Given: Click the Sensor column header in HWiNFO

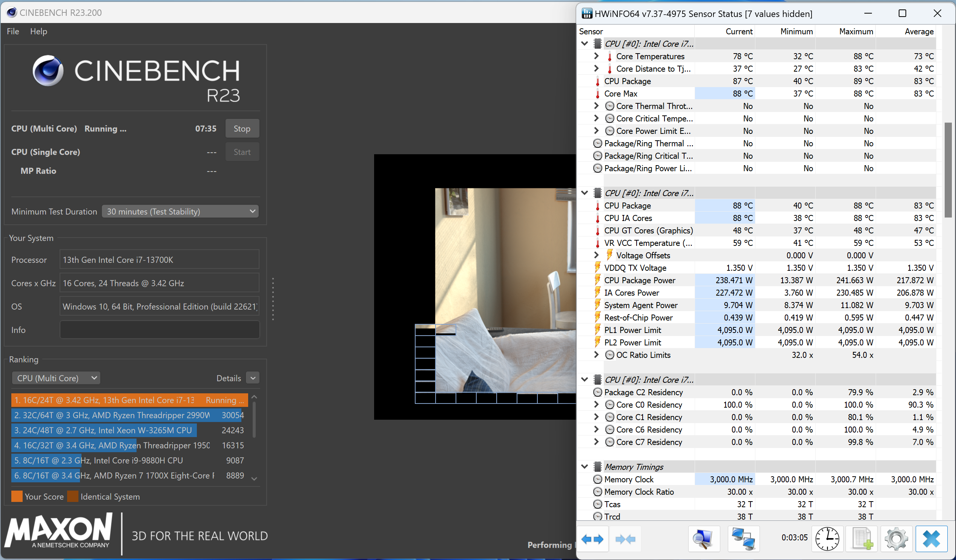Looking at the screenshot, I should click(635, 32).
